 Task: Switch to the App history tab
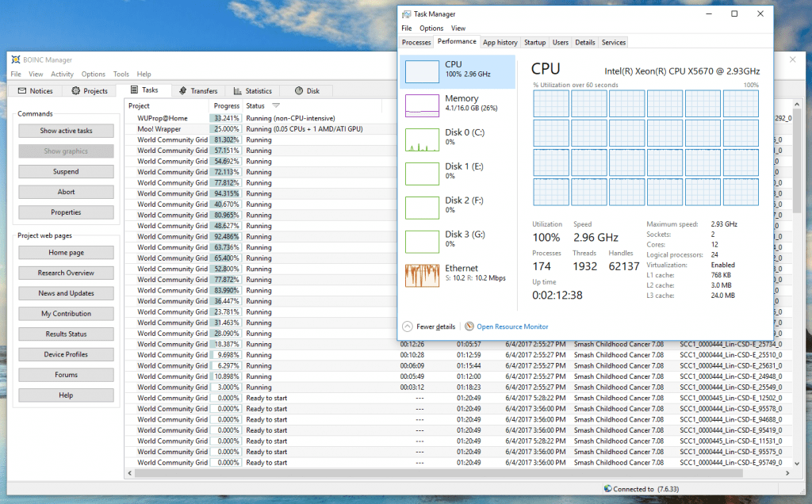pyautogui.click(x=500, y=42)
